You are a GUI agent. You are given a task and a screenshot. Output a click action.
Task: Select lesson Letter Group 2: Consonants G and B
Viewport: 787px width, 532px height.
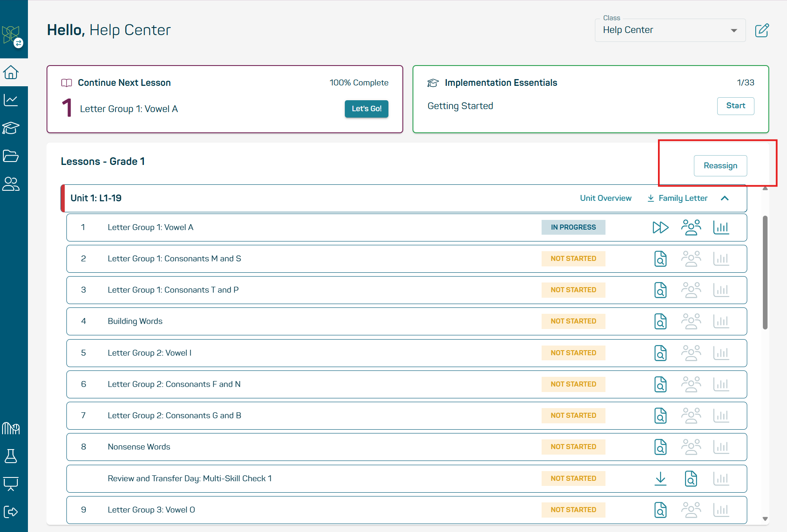coord(407,416)
